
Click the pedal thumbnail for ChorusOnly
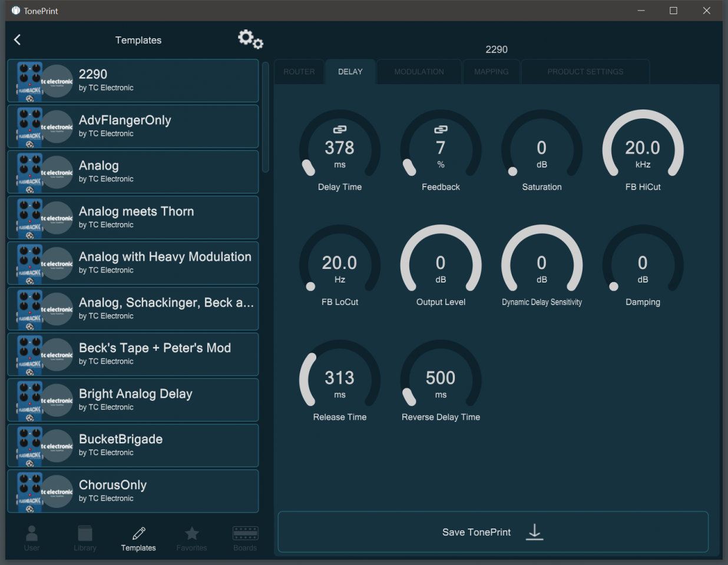pyautogui.click(x=29, y=491)
